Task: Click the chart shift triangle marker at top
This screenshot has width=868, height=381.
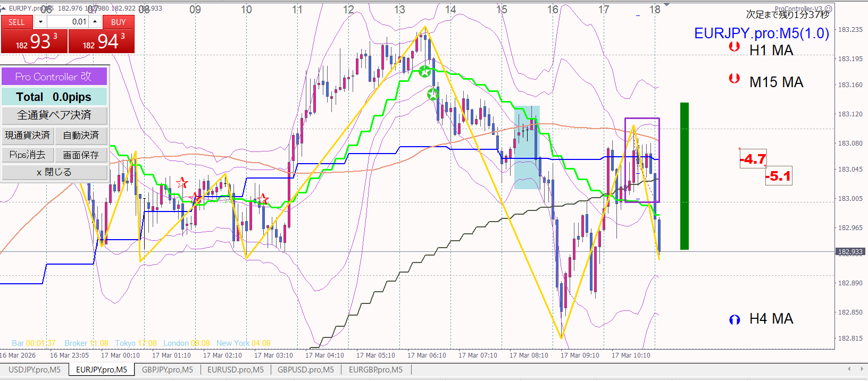Action: click(666, 5)
